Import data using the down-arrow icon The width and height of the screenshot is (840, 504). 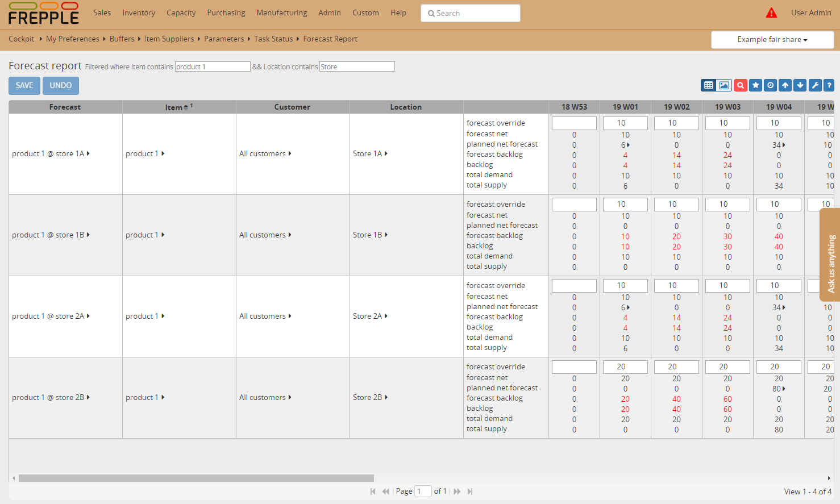800,85
